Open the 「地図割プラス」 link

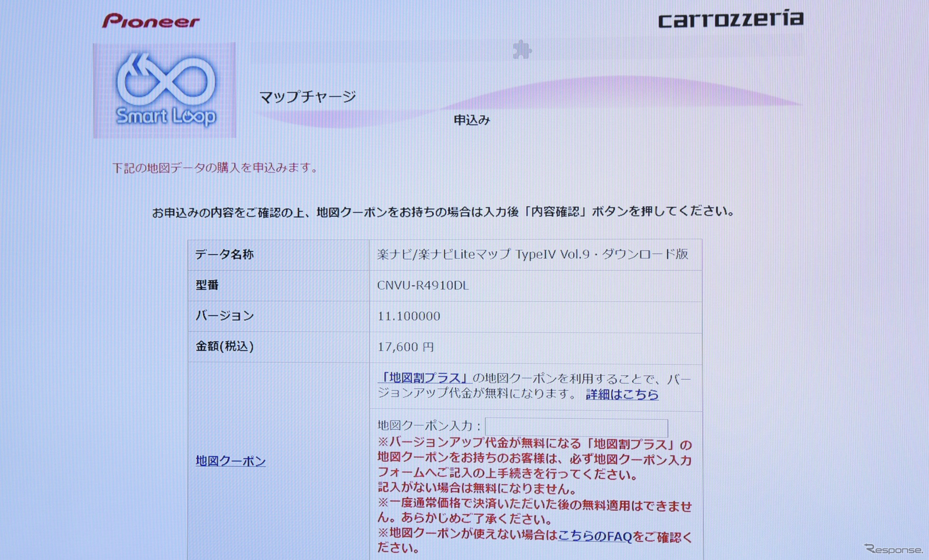[x=424, y=377]
